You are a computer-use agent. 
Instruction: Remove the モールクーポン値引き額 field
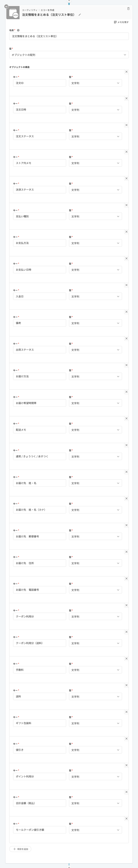tap(127, 819)
